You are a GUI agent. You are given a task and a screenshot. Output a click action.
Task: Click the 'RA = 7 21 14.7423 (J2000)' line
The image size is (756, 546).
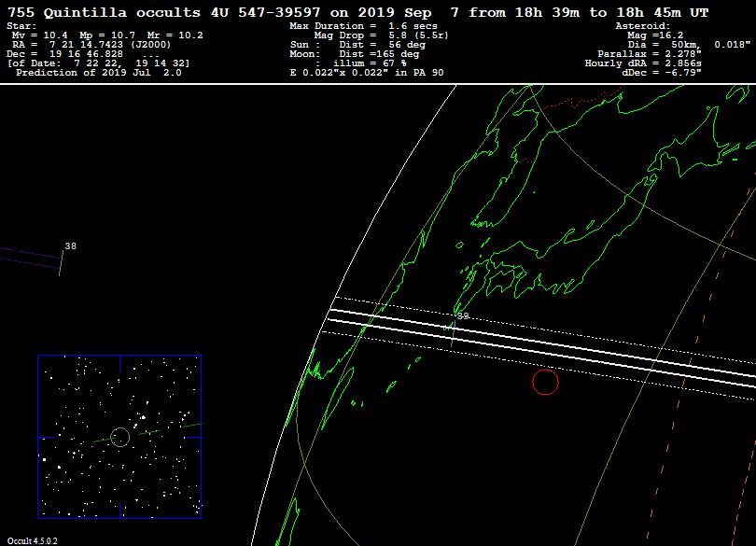pos(91,45)
